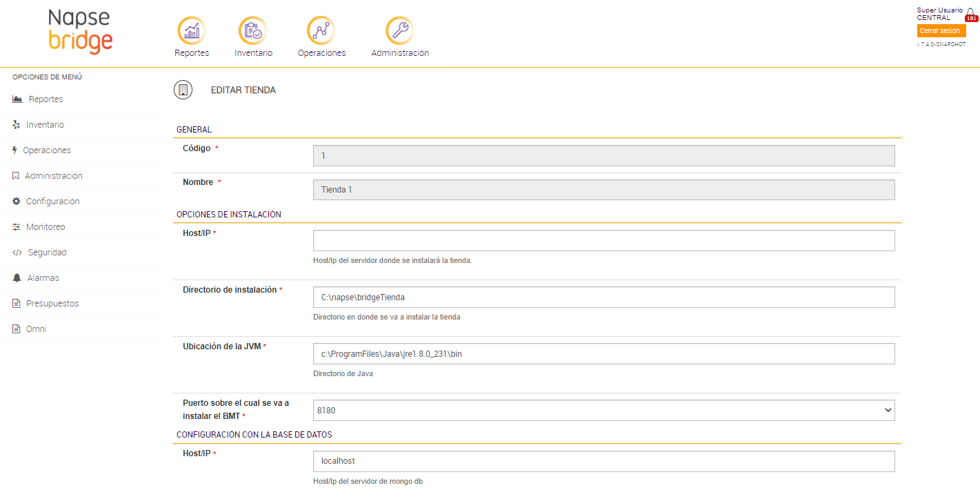Click the hint 'Directorio en donde se va a instalar la tienda'
Screen dimensions: 980x499
pos(386,317)
